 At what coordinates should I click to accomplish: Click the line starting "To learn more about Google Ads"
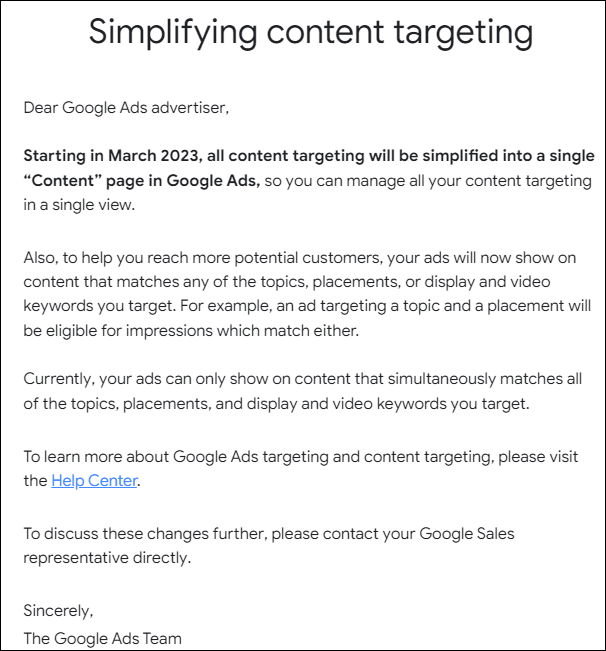coord(301,457)
